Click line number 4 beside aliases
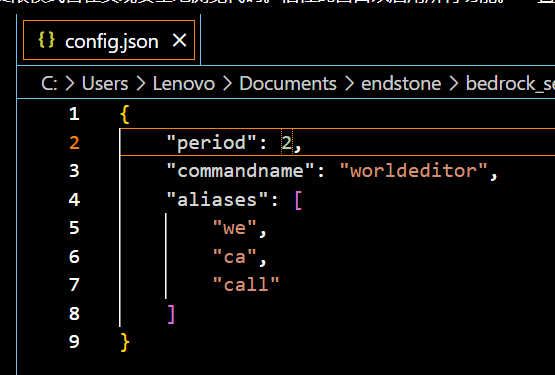 [x=74, y=200]
